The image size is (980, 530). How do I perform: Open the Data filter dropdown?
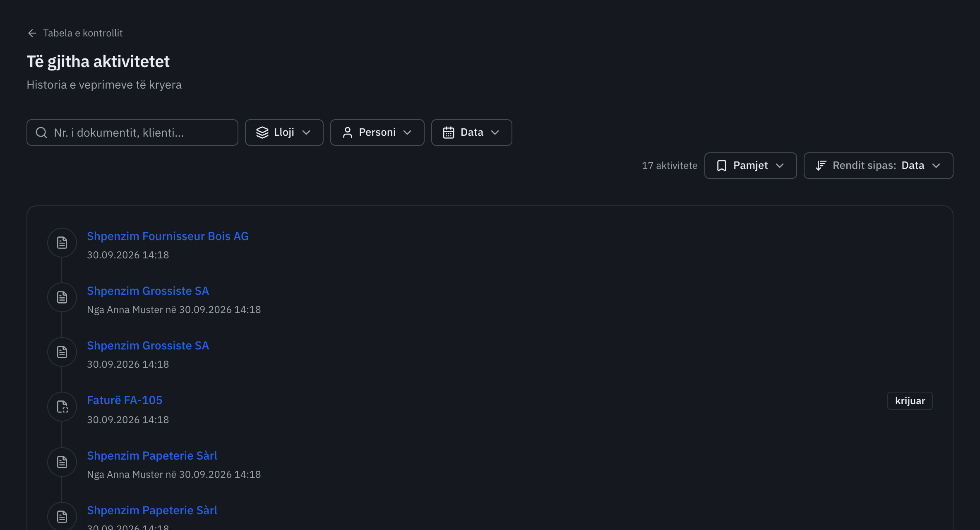pyautogui.click(x=471, y=132)
